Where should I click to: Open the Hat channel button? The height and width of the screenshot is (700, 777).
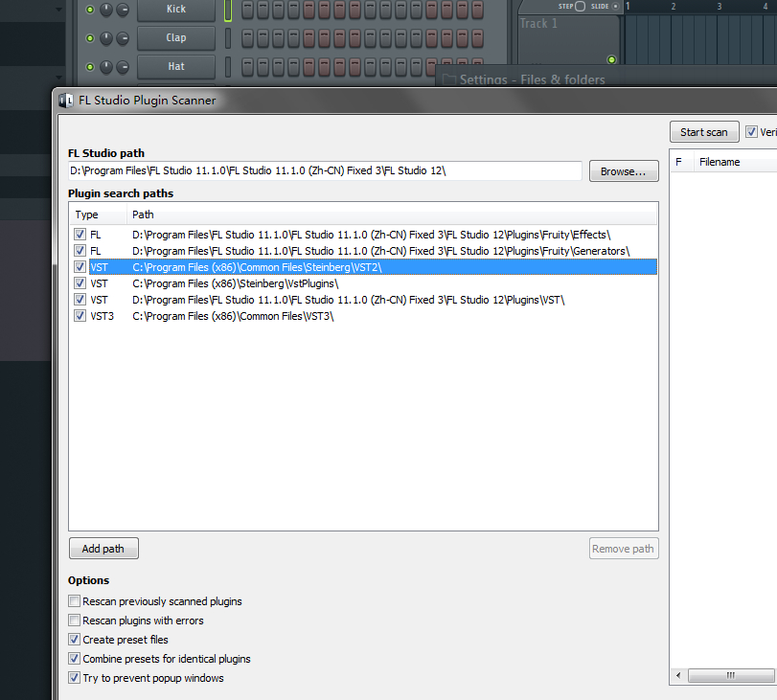176,67
